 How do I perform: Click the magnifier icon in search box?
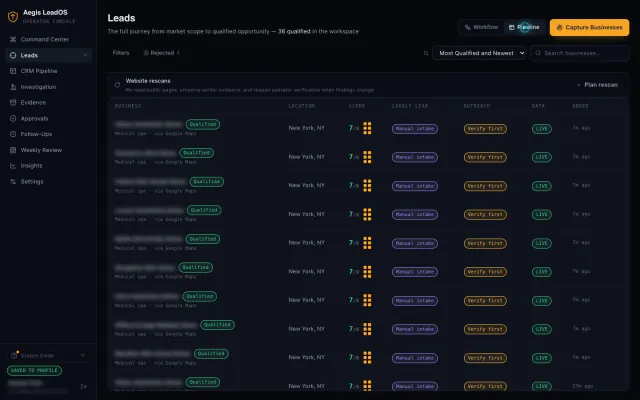tap(538, 53)
